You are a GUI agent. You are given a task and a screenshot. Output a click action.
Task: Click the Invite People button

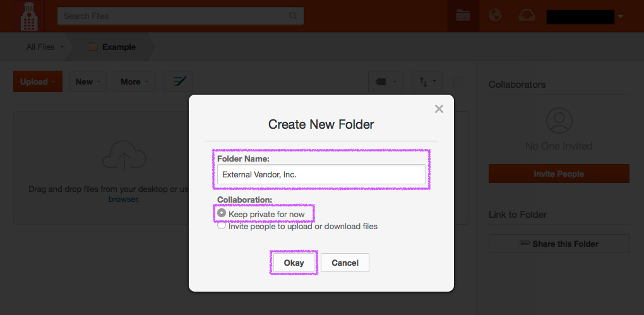559,174
